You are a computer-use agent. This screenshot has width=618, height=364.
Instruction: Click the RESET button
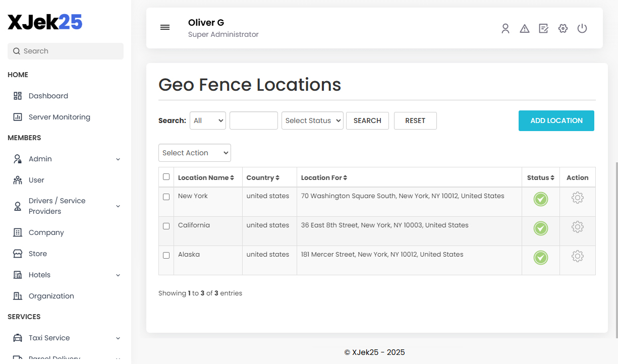pos(415,120)
